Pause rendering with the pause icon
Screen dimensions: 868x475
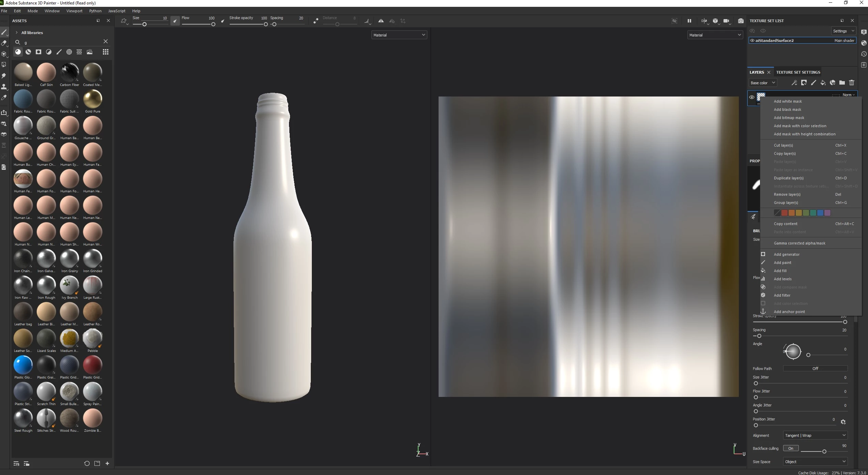click(x=689, y=21)
